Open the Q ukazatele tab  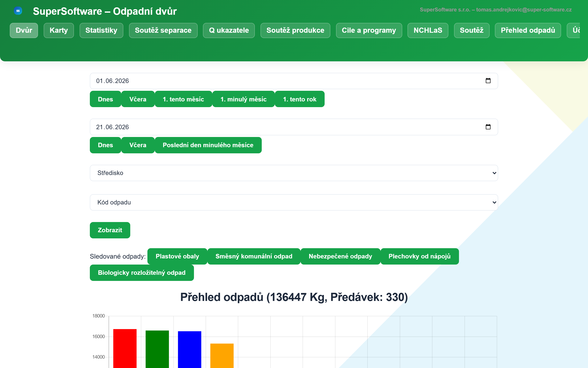tap(229, 30)
